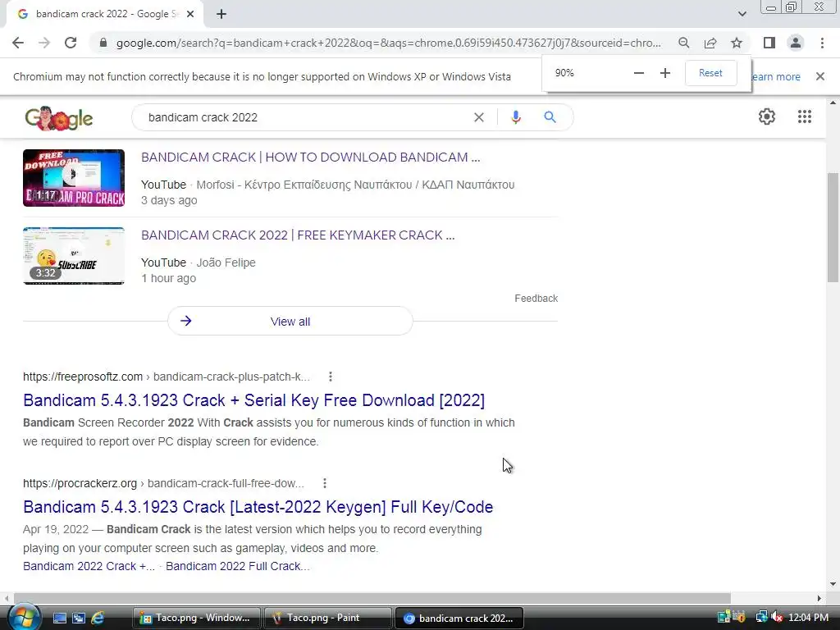840x630 pixels.
Task: Increase zoom with the plus button
Action: click(x=664, y=73)
